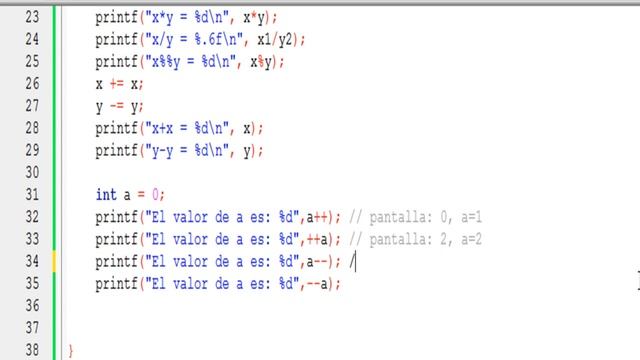Click the printf with a-- argument
The width and height of the screenshot is (640, 360).
pyautogui.click(x=218, y=262)
